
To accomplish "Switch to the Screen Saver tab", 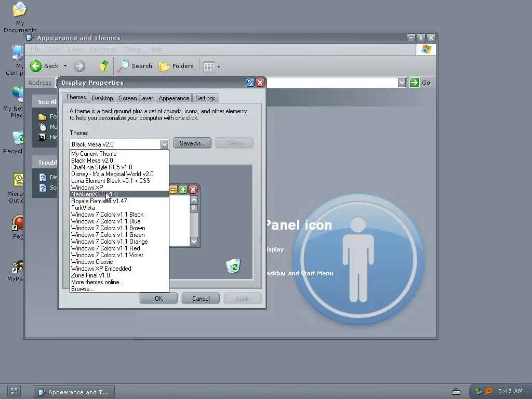I will pos(136,98).
